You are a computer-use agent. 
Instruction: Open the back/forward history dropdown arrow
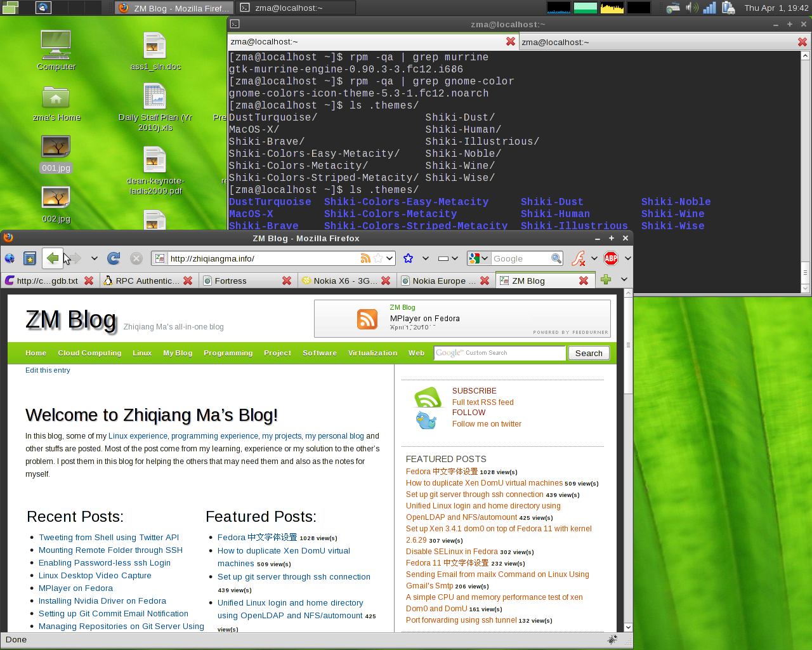(x=94, y=258)
